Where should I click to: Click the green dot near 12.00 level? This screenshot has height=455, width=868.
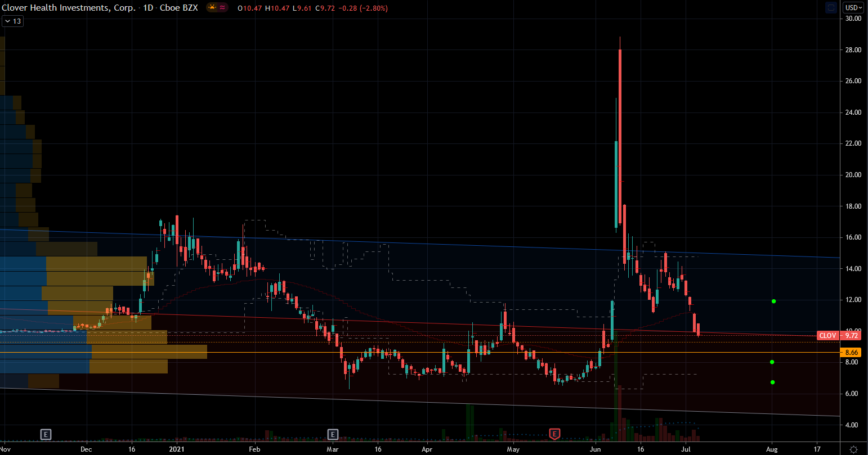point(774,301)
